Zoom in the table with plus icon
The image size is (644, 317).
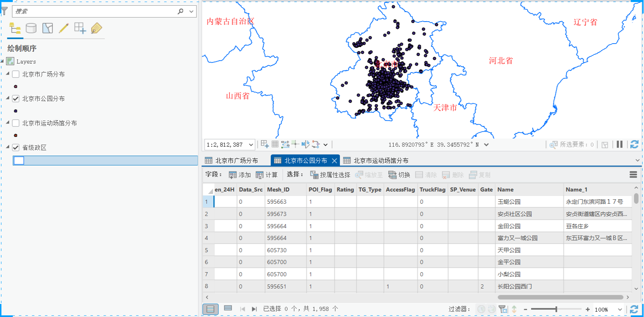click(588, 309)
